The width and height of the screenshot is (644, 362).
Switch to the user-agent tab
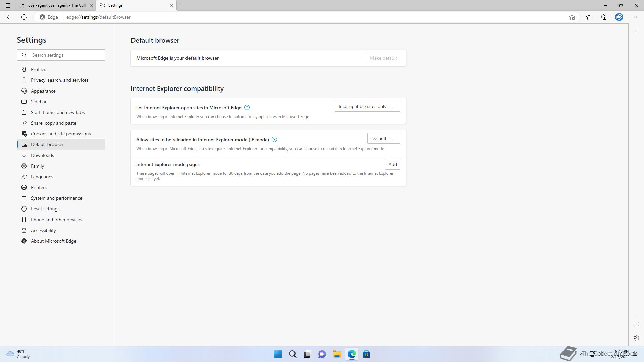[56, 5]
